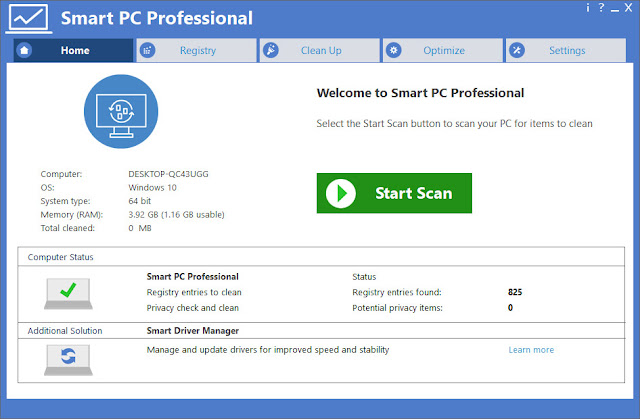
Task: Follow the Learn more link
Action: pos(531,350)
